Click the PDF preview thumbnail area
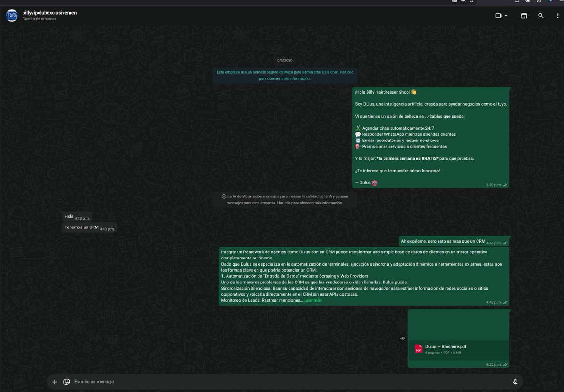This screenshot has width=564, height=392. [x=458, y=325]
